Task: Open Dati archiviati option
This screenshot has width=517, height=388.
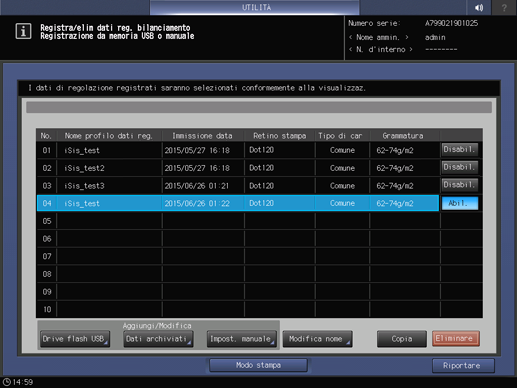Action: [x=158, y=339]
